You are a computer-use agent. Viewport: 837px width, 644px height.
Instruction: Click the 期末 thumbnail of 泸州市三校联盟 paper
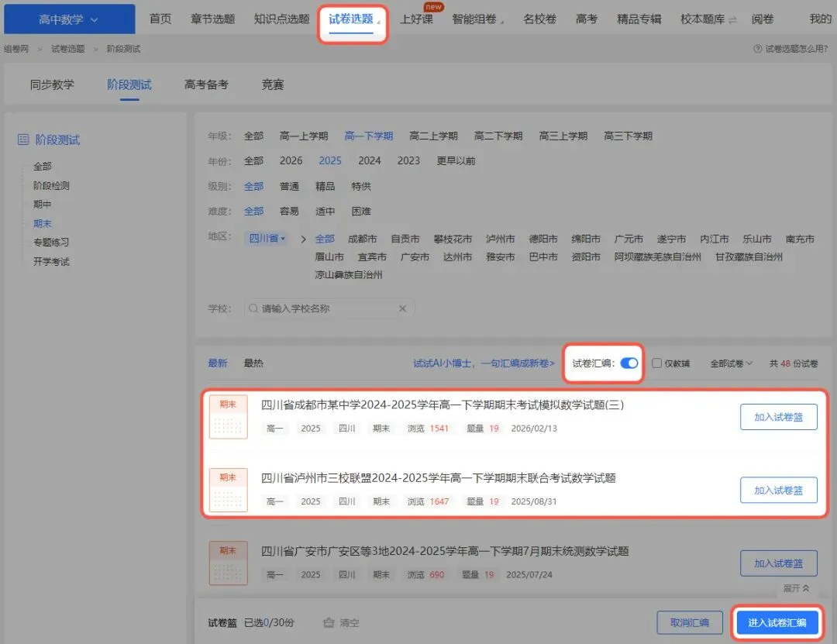click(228, 490)
